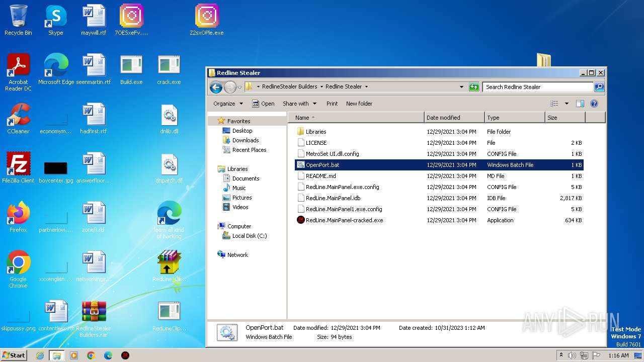Select the crack.exe desktop icon
Screen dimensions: 644x362
coord(169,69)
